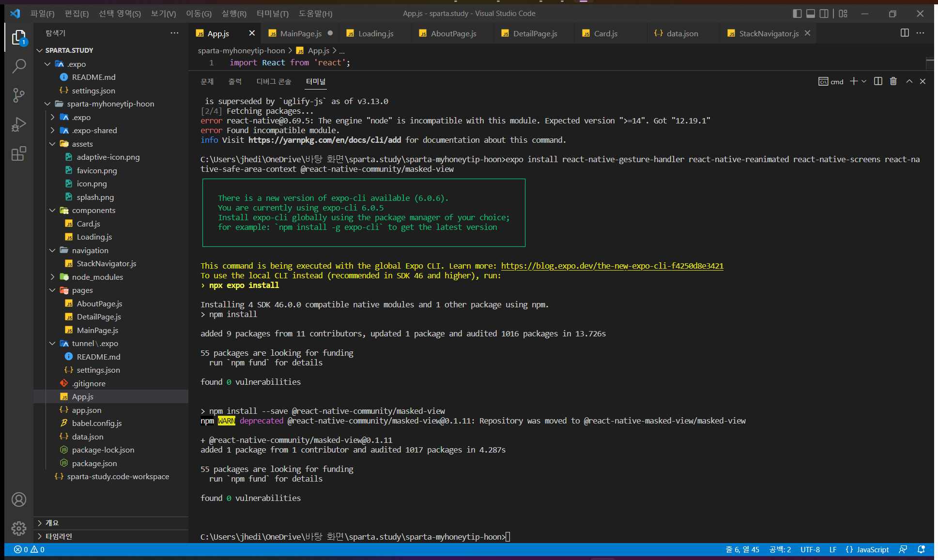Close the App.js editor tab
This screenshot has width=938, height=560.
tap(252, 33)
